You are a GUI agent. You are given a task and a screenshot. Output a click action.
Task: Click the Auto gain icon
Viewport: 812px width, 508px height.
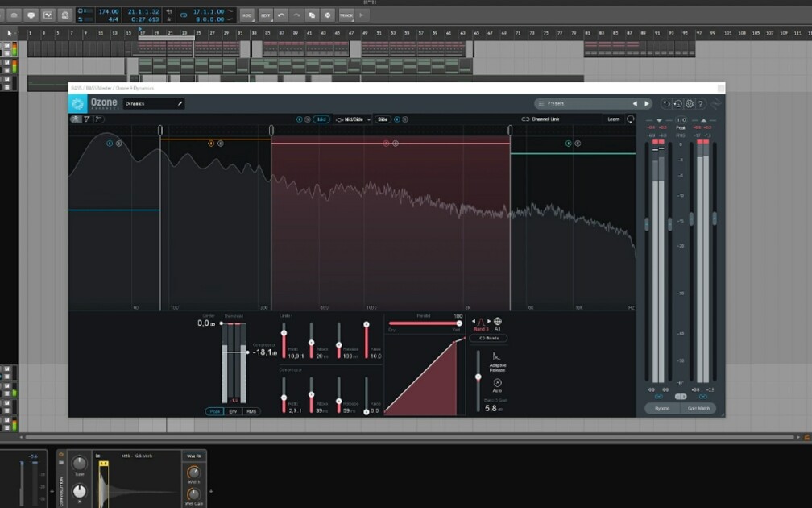point(497,383)
